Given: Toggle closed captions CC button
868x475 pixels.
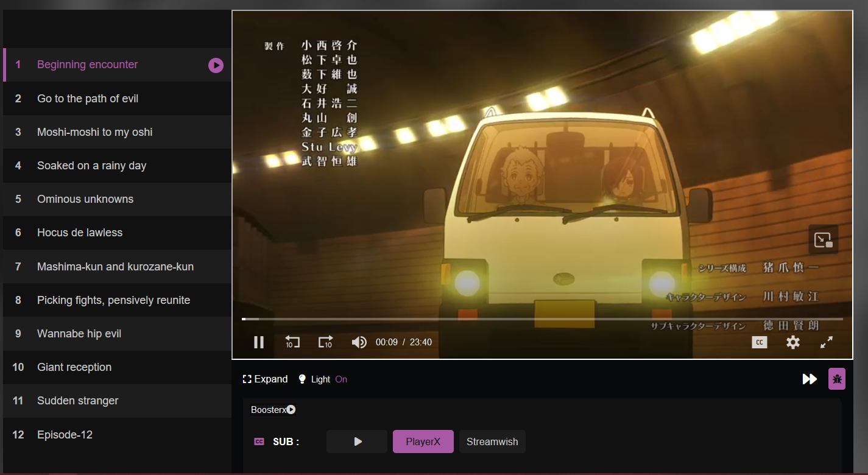Looking at the screenshot, I should [759, 342].
